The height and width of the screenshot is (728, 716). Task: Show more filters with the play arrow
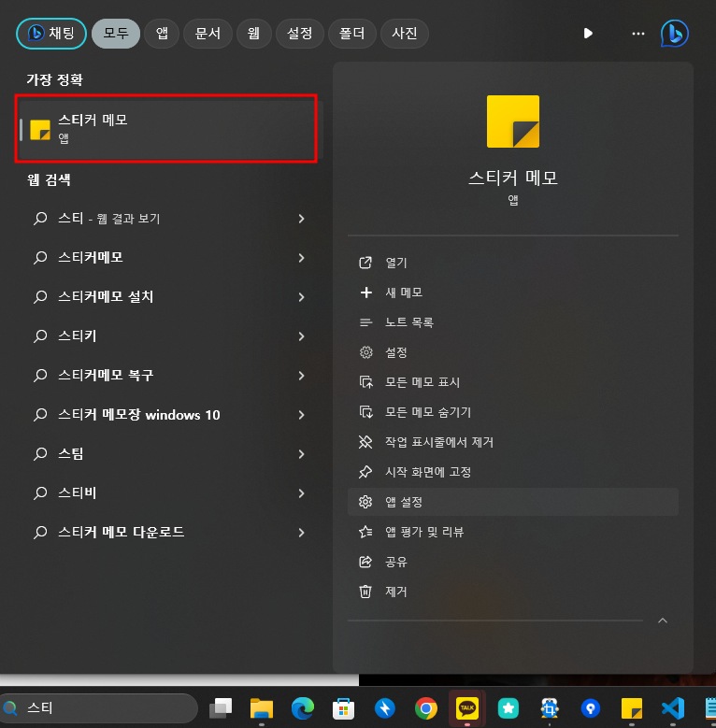pyautogui.click(x=588, y=34)
